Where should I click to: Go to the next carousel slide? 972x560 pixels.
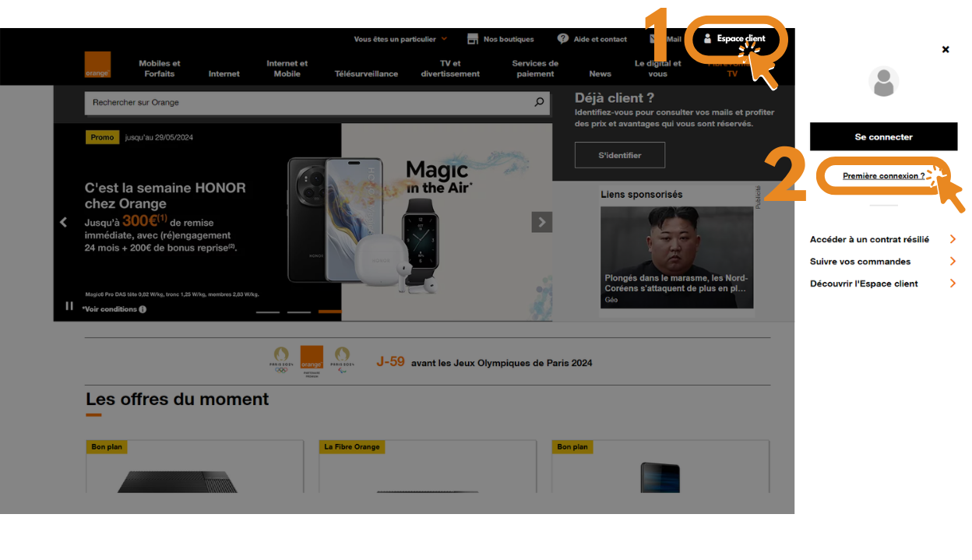click(542, 222)
